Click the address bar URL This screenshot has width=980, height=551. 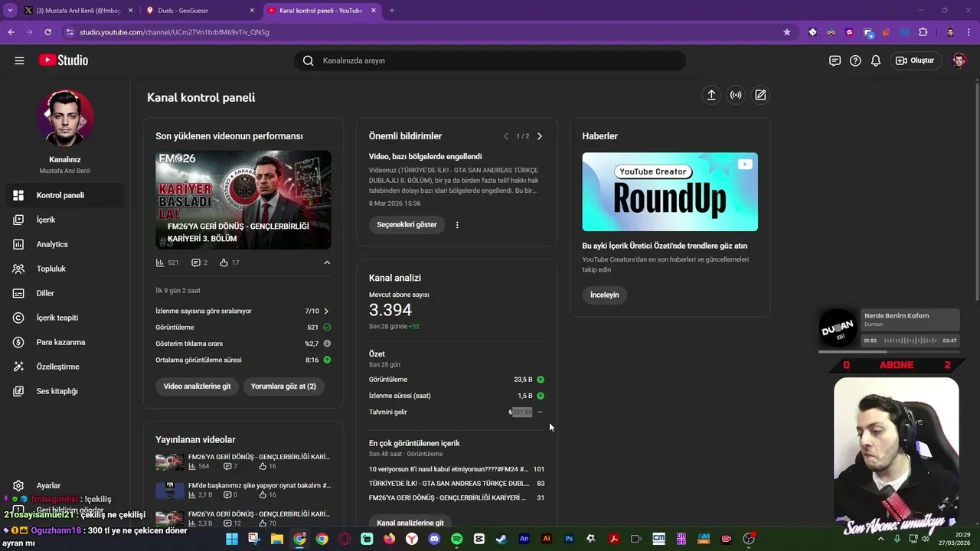175,32
